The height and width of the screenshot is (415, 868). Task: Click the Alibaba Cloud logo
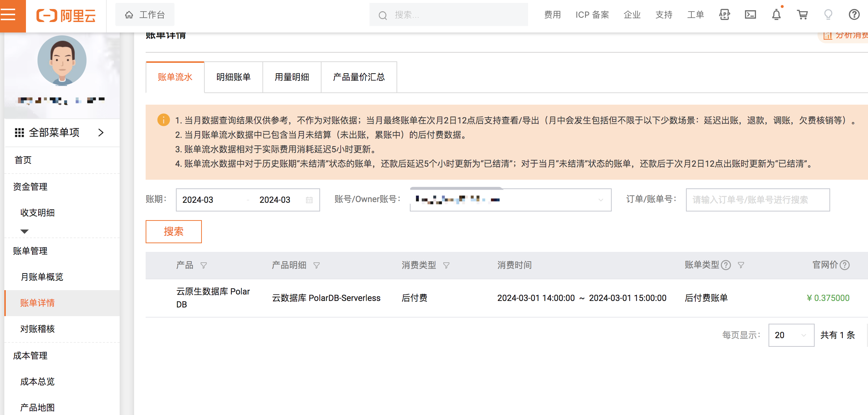coord(66,16)
